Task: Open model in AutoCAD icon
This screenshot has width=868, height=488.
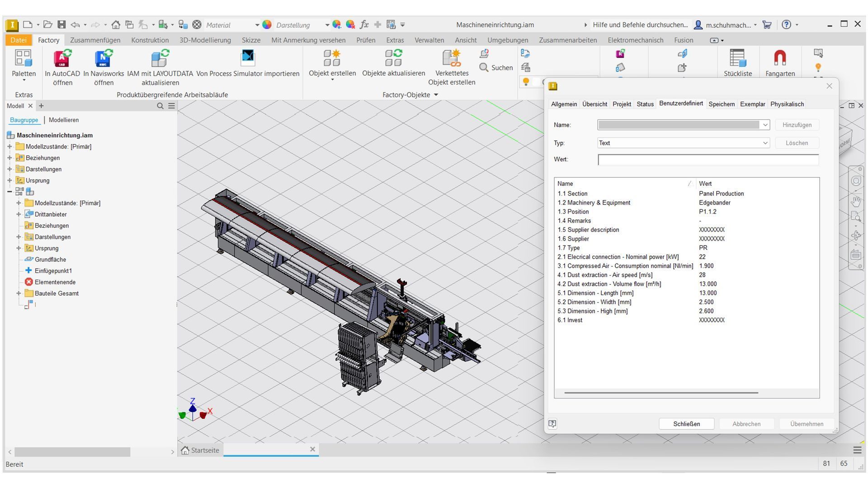Action: tap(62, 59)
